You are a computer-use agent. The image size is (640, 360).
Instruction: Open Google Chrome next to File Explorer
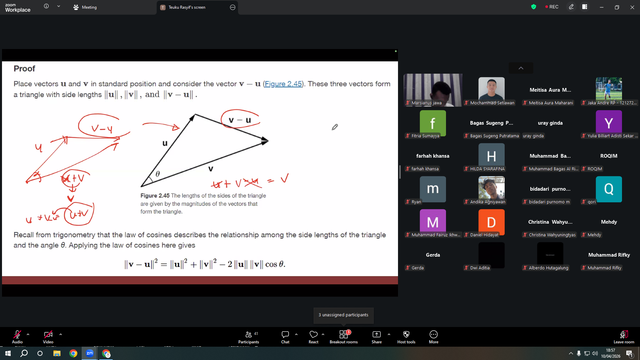73,353
